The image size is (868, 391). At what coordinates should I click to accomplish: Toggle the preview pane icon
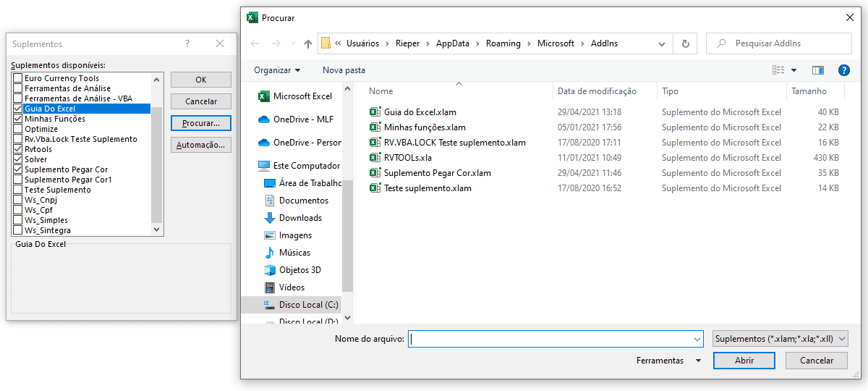coord(818,70)
